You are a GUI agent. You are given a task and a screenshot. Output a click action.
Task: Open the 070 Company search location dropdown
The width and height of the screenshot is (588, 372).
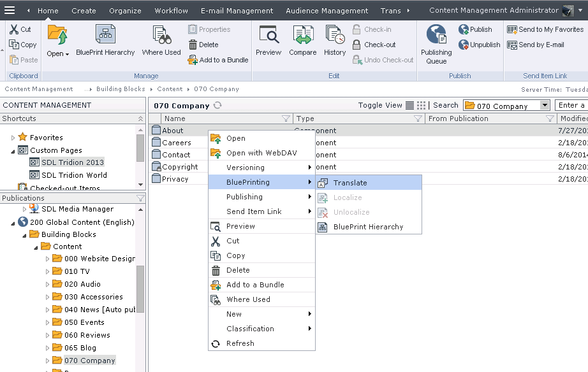click(x=545, y=106)
